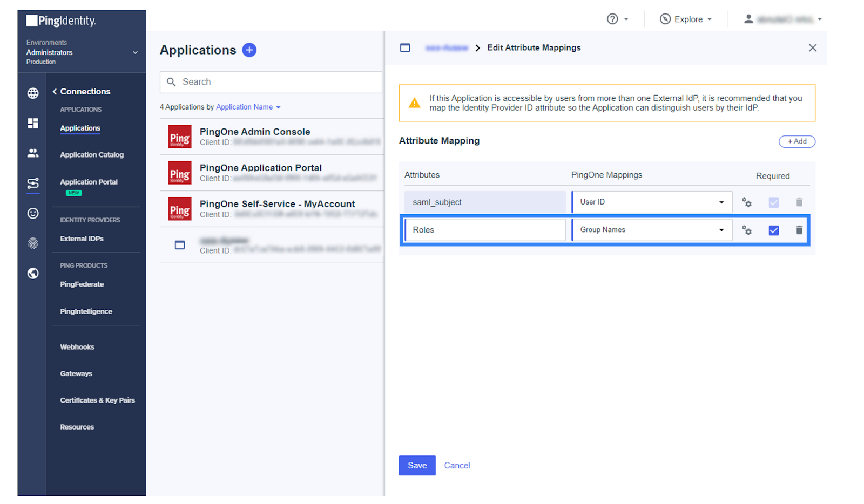Click the blurred application's window icon
This screenshot has width=864, height=504.
click(x=180, y=245)
